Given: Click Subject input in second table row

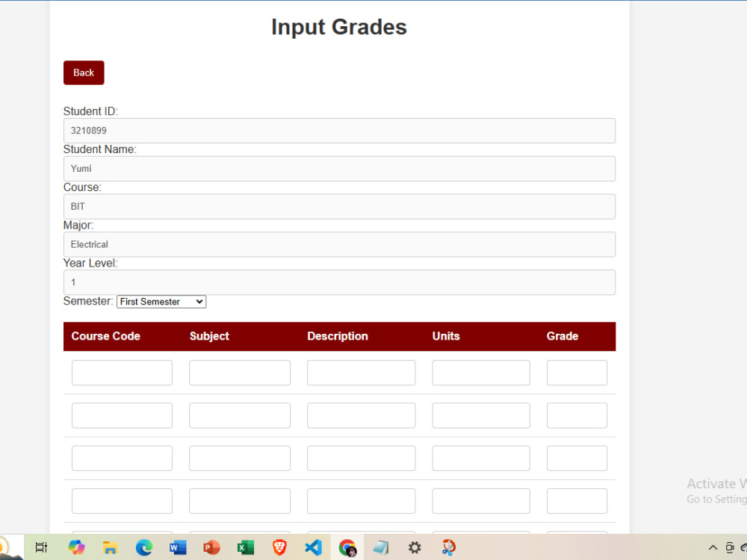Looking at the screenshot, I should [240, 415].
